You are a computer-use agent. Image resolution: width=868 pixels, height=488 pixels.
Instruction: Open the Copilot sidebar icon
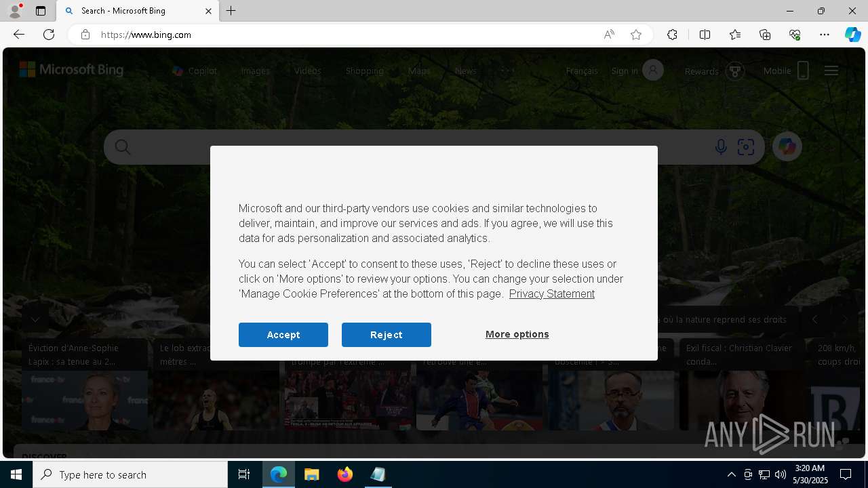pos(852,35)
